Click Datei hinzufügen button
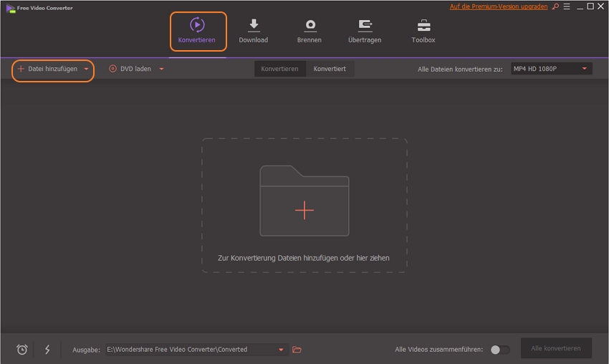The height and width of the screenshot is (364, 609). (47, 69)
